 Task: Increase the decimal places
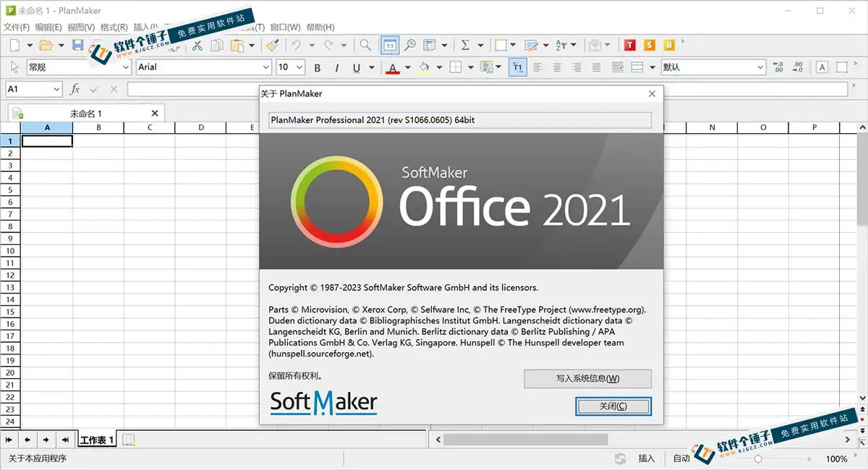click(778, 67)
